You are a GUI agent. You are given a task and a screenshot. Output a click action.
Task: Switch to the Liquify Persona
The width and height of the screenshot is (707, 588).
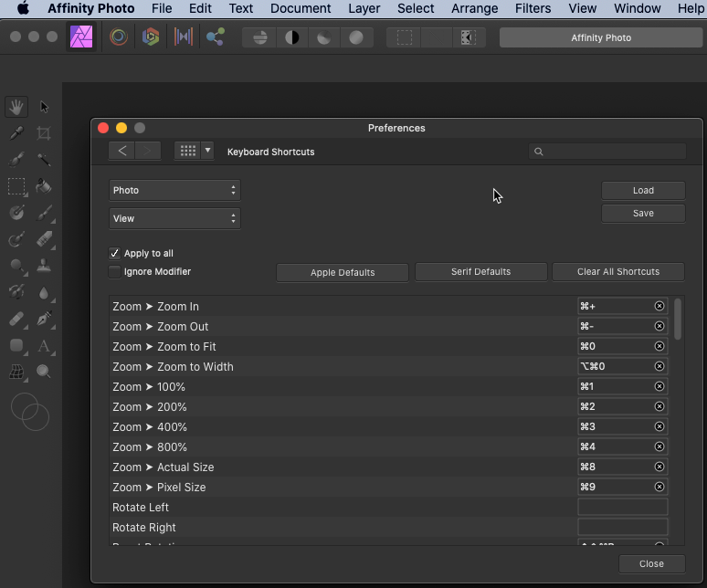coord(117,37)
